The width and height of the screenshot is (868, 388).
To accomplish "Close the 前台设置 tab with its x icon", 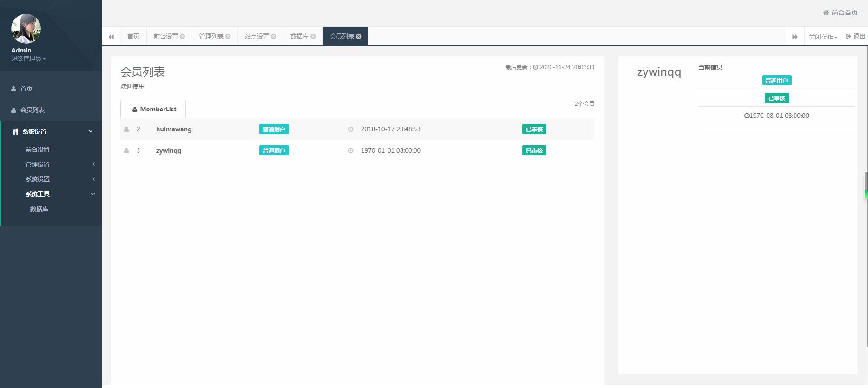I will [183, 37].
